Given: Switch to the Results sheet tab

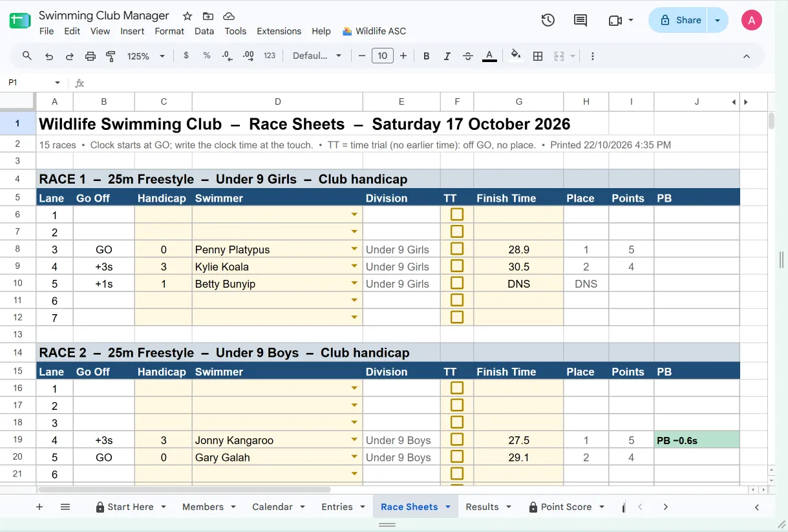Looking at the screenshot, I should click(x=482, y=507).
